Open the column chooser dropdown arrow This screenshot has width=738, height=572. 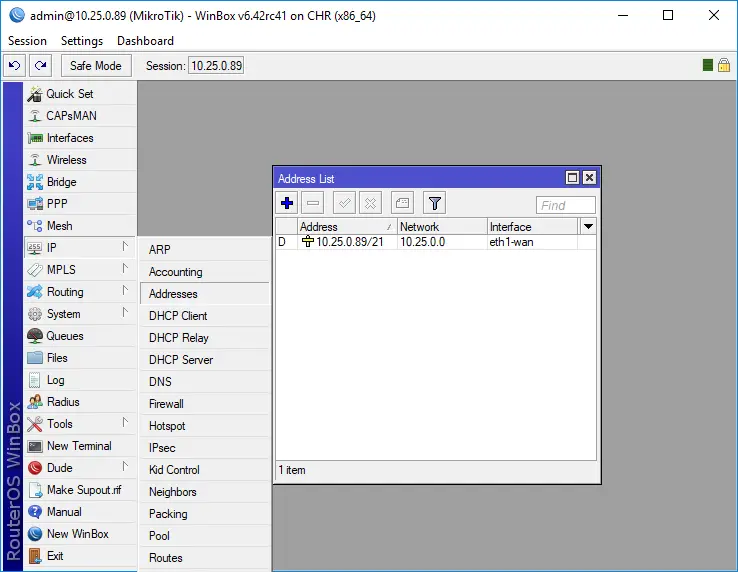[588, 226]
